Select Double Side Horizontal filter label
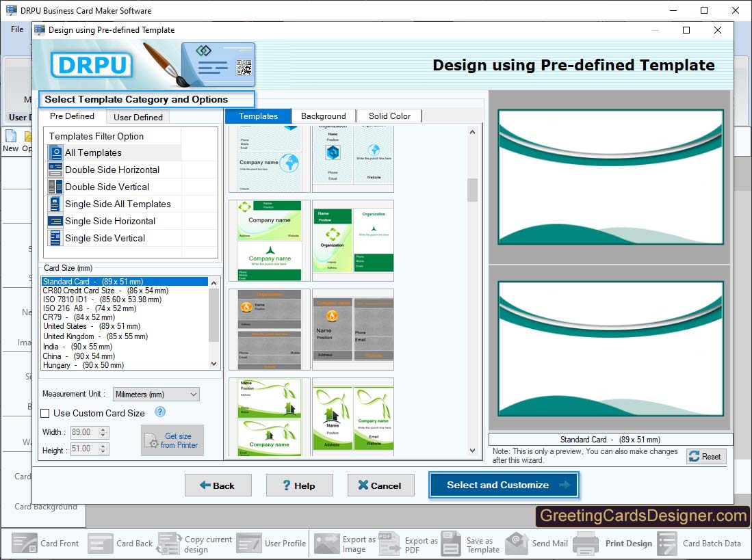The width and height of the screenshot is (752, 560). 112,170
